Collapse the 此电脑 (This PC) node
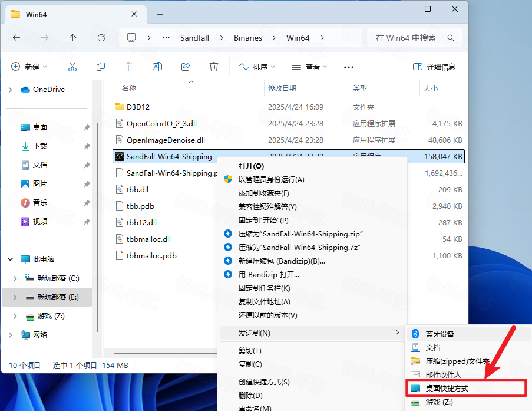 [x=11, y=259]
